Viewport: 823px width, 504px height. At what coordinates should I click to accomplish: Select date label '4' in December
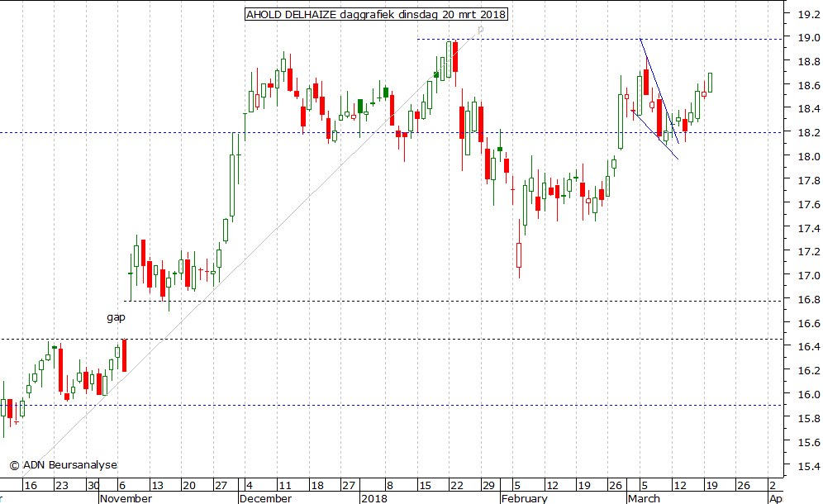250,486
